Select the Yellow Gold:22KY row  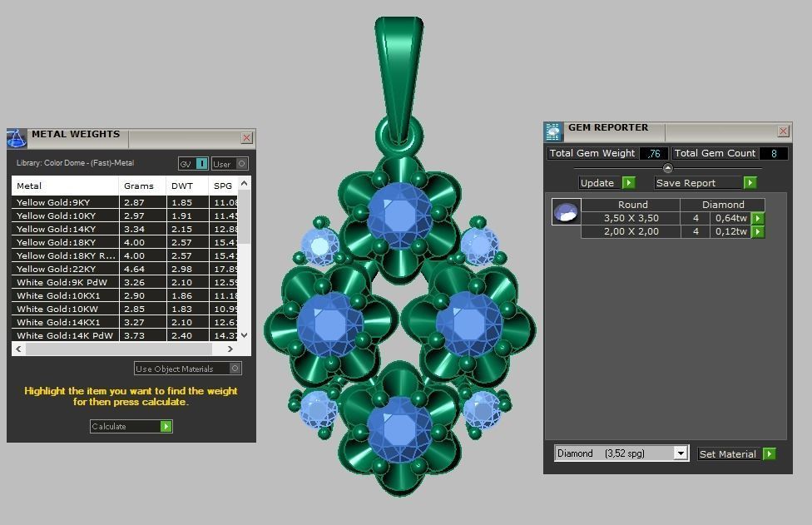124,270
